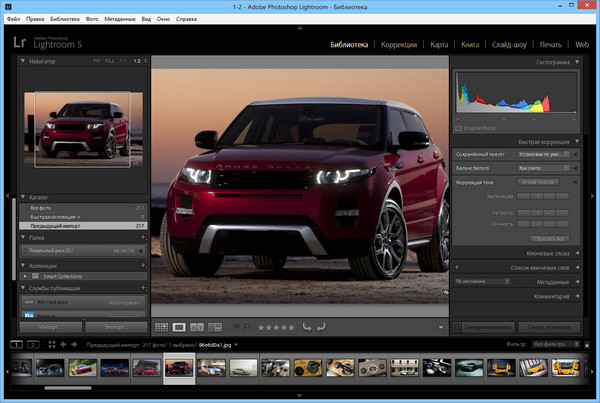Image resolution: width=600 pixels, height=403 pixels.
Task: Click the Импорт button
Action: tap(49, 327)
